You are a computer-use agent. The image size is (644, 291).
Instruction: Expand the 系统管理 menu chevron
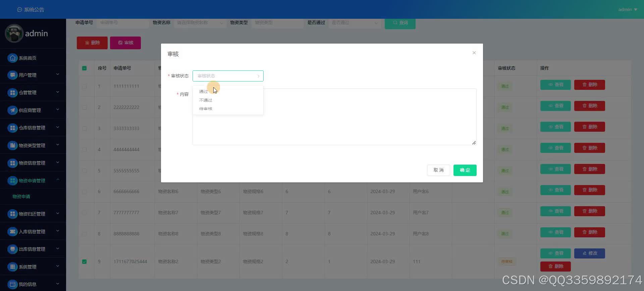click(58, 266)
